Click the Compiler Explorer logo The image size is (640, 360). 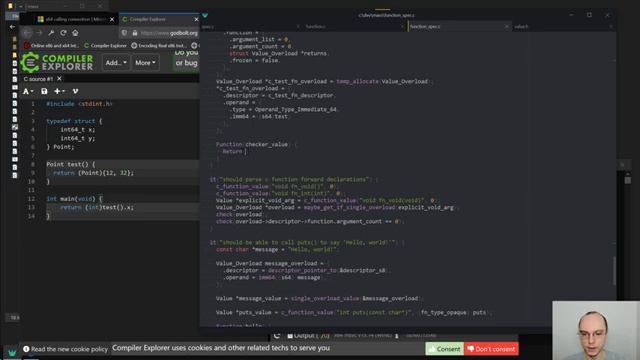click(57, 62)
